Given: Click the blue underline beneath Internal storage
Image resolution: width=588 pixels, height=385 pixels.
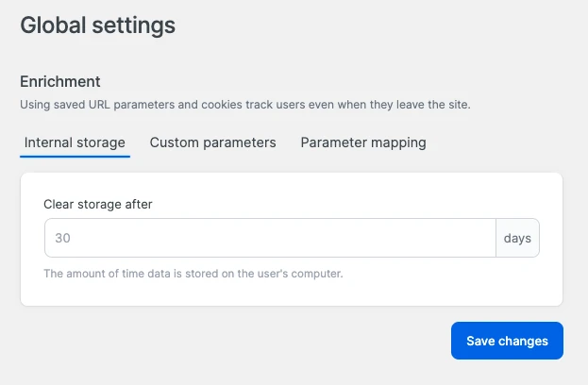Looking at the screenshot, I should pos(75,157).
